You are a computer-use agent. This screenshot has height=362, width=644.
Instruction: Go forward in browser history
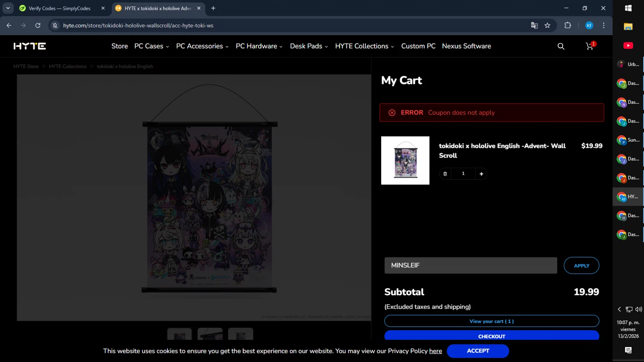point(23,25)
